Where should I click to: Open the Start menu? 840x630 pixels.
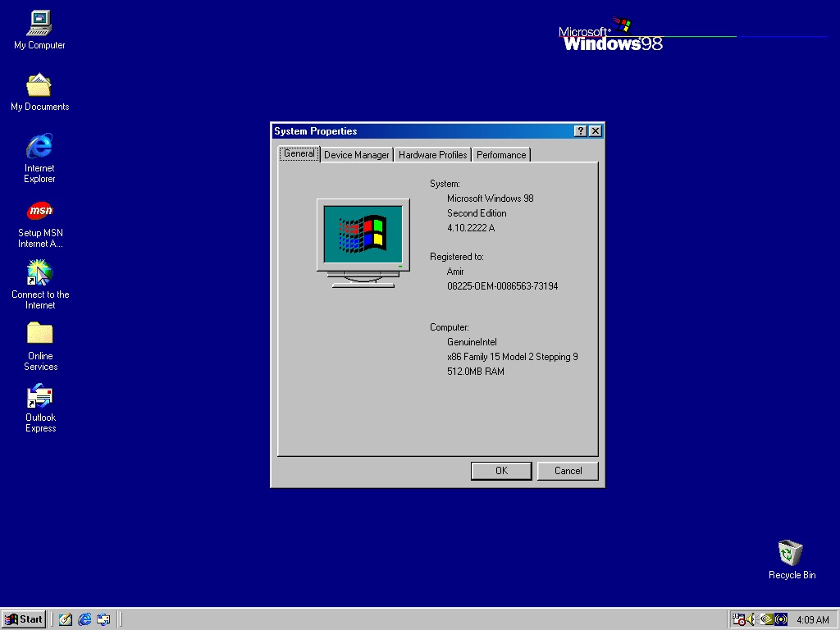click(x=24, y=619)
